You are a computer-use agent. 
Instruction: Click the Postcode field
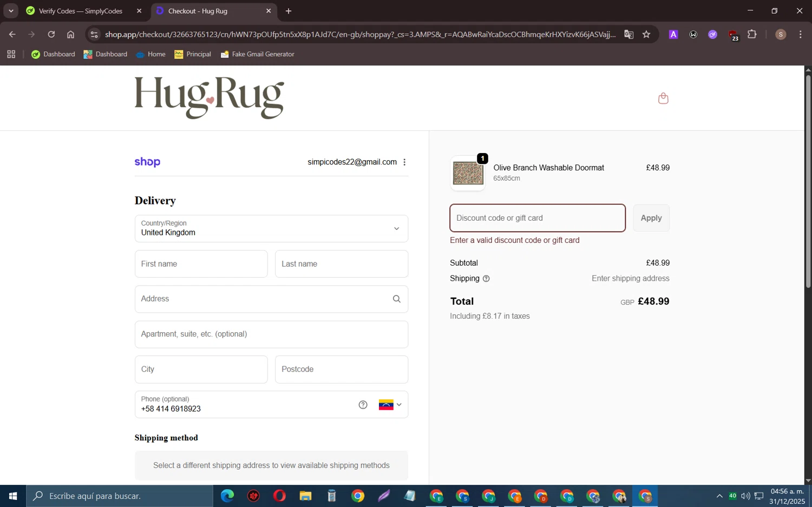(342, 369)
